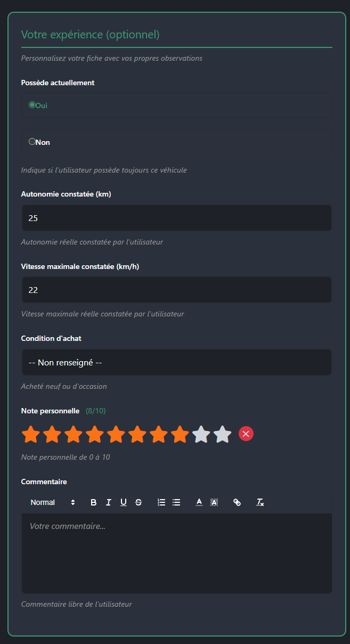Set rating to the first star
This screenshot has height=644, width=350.
(31, 435)
